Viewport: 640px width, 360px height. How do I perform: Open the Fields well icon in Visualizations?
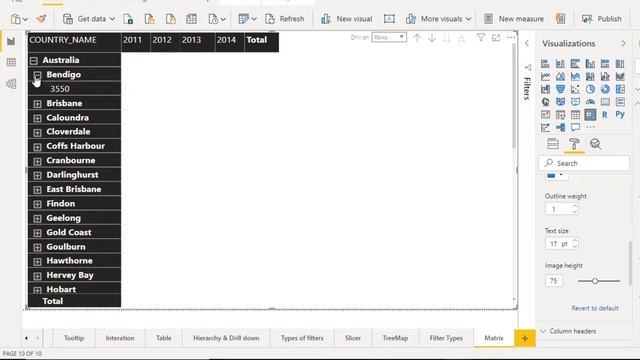(553, 144)
